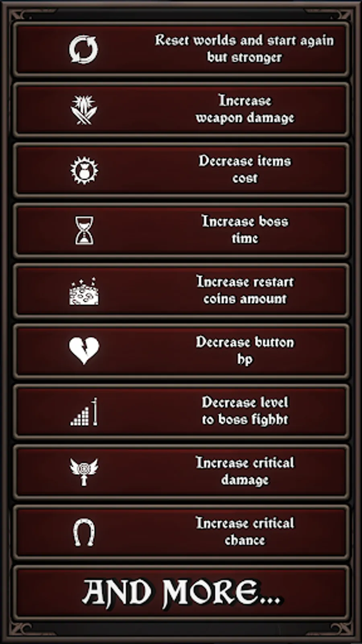Select "Decrease button hp" upgrade label
The height and width of the screenshot is (644, 362).
[x=245, y=351]
